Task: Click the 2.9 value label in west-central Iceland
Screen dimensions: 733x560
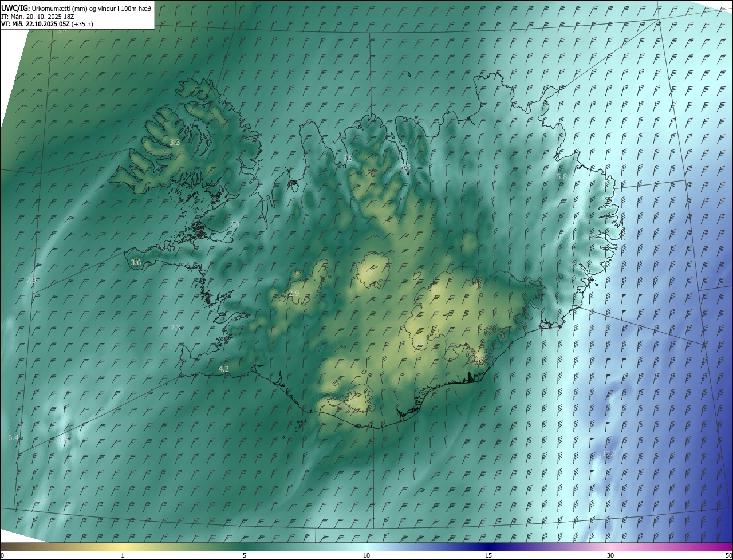Action: coord(294,293)
